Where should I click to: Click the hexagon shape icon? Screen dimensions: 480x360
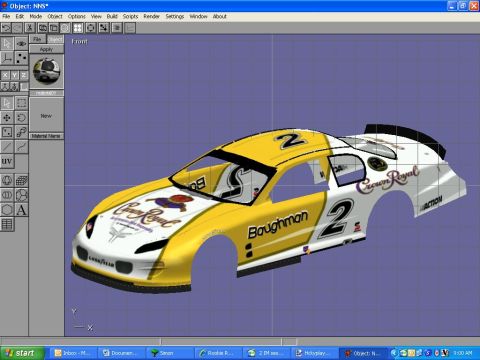pyautogui.click(x=7, y=210)
